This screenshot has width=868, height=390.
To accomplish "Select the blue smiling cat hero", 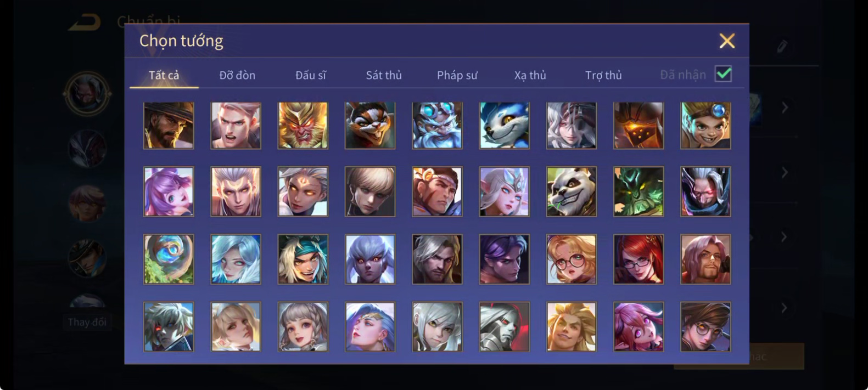I will [505, 126].
